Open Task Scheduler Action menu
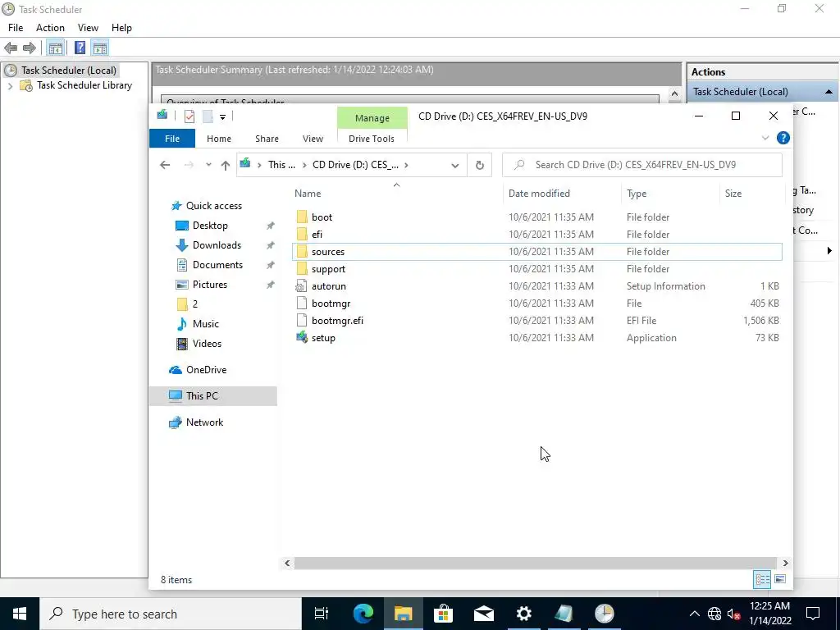The image size is (840, 630). [x=50, y=28]
